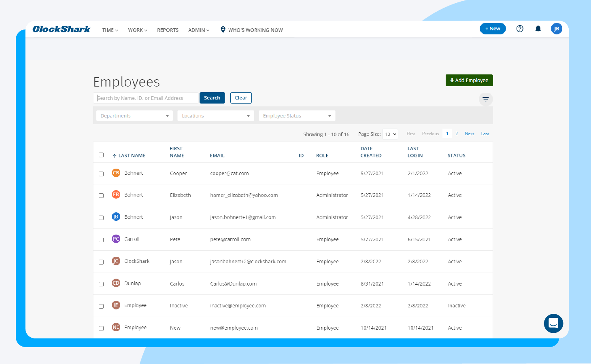591x364 pixels.
Task: Click the Search button
Action: [212, 98]
